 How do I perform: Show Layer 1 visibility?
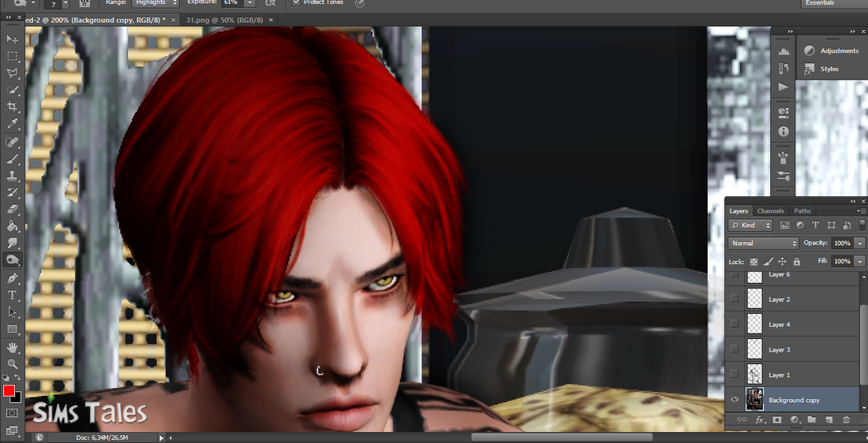[x=735, y=374]
